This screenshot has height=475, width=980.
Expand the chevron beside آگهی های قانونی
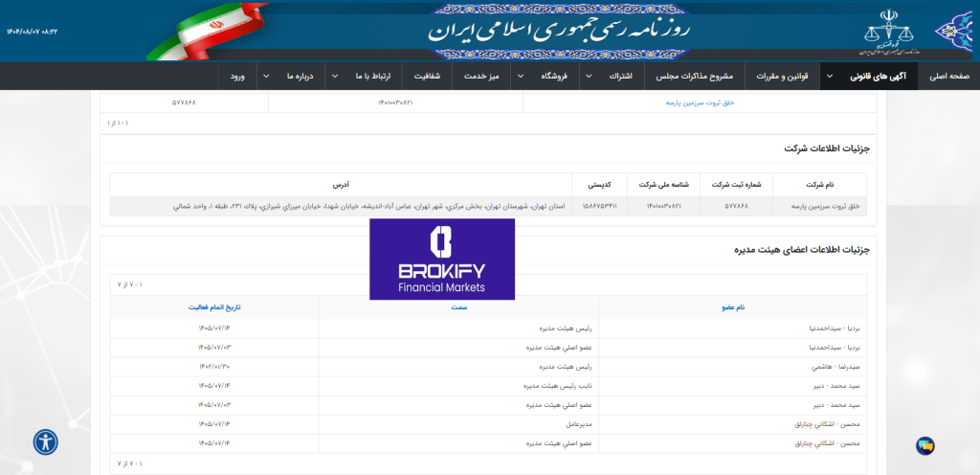[830, 77]
